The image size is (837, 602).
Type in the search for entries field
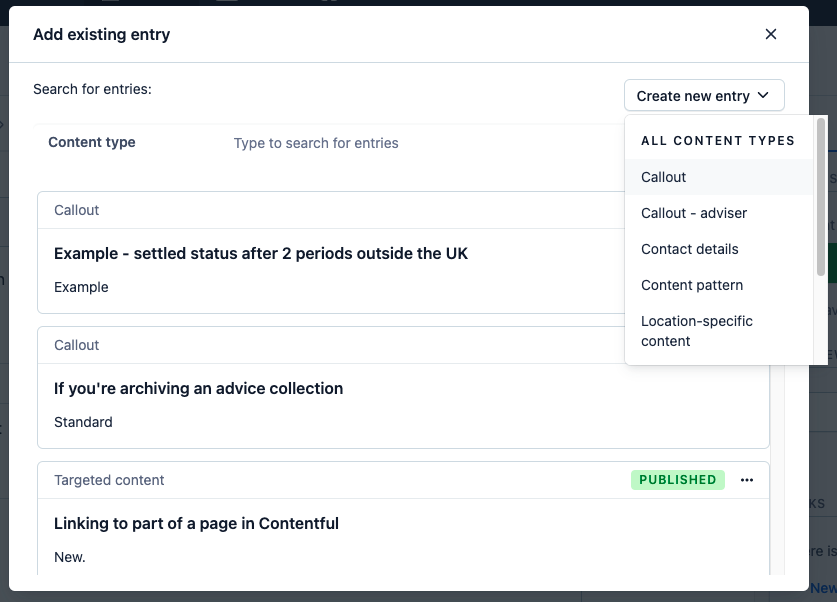coord(400,143)
